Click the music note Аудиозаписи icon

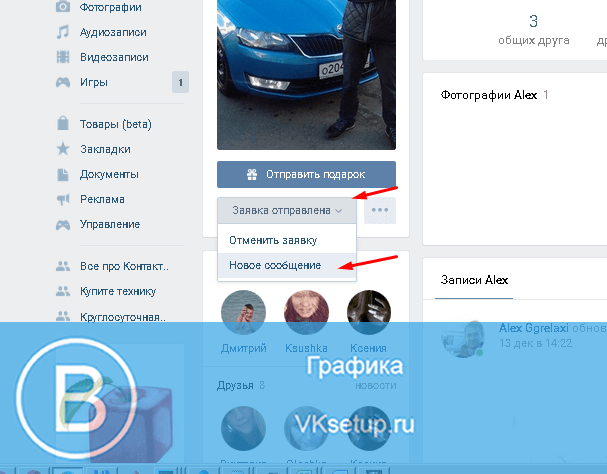tap(63, 32)
